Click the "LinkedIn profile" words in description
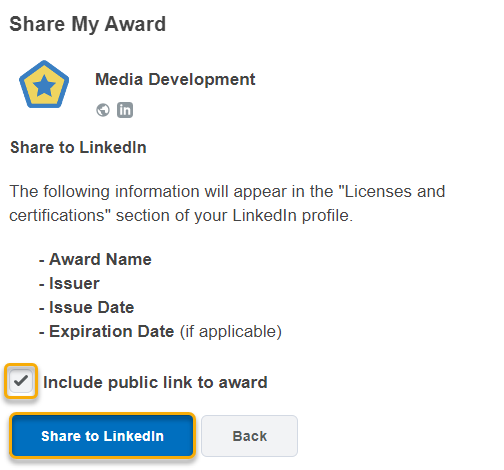Viewport: 504px width, 470px height. click(x=291, y=215)
